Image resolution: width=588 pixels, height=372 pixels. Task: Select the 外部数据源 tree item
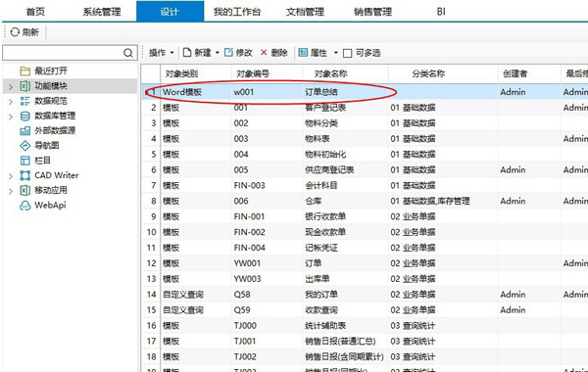click(55, 131)
